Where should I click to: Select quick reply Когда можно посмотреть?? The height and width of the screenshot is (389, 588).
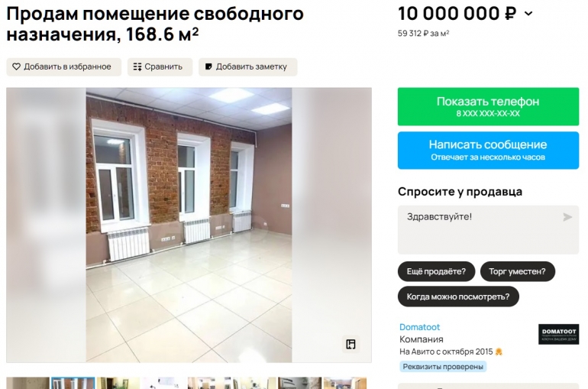tap(458, 297)
